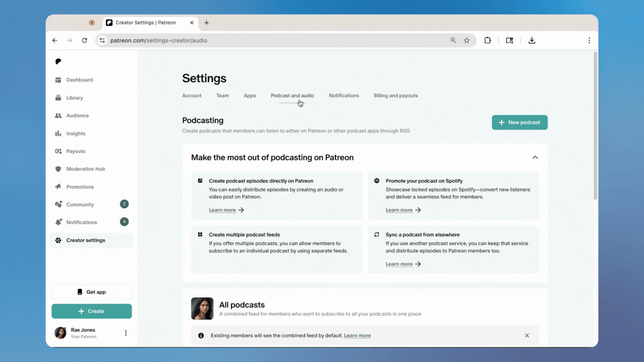
Task: Bookmark this page with the star icon
Action: point(466,41)
